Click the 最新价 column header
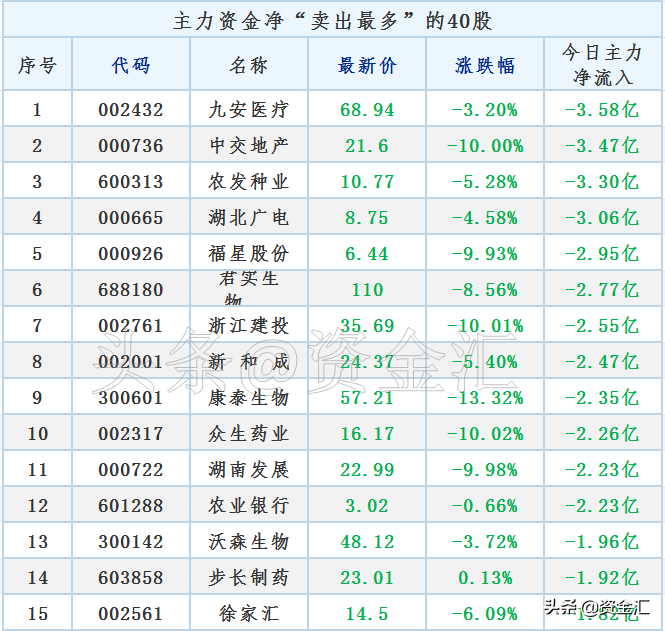This screenshot has height=631, width=665. pos(367,66)
